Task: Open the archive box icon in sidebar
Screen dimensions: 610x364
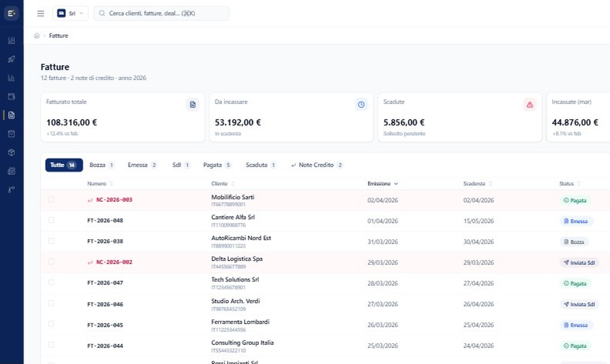Action: point(11,134)
